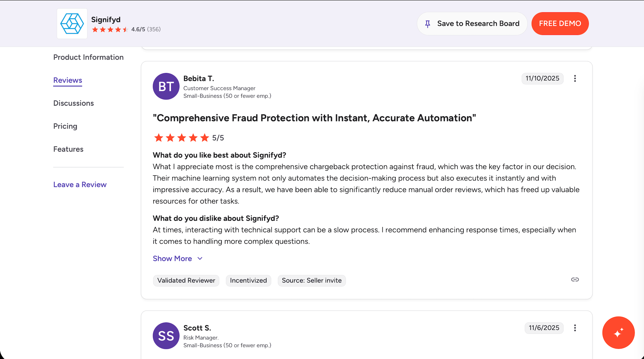Click the Save to Research Board button
This screenshot has width=644, height=359.
coord(472,24)
